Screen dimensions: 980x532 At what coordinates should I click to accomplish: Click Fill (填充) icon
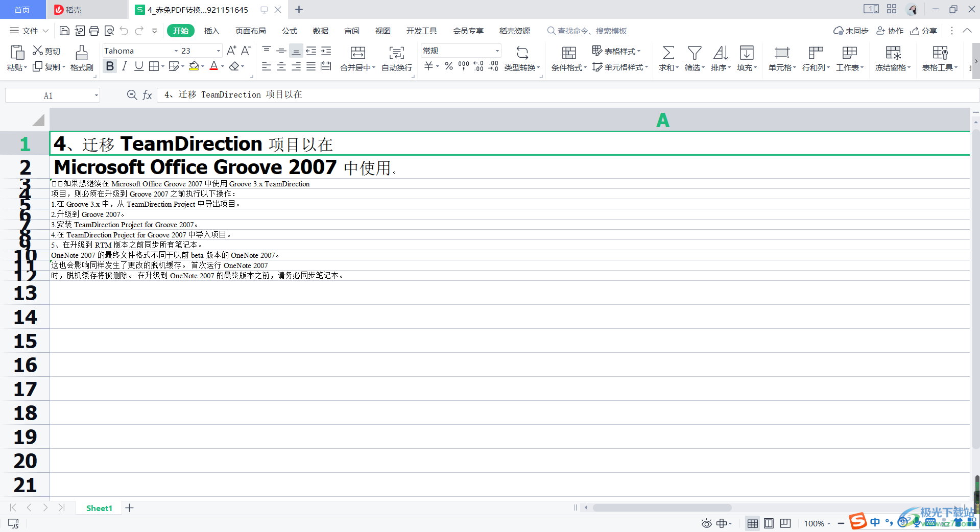coord(747,53)
